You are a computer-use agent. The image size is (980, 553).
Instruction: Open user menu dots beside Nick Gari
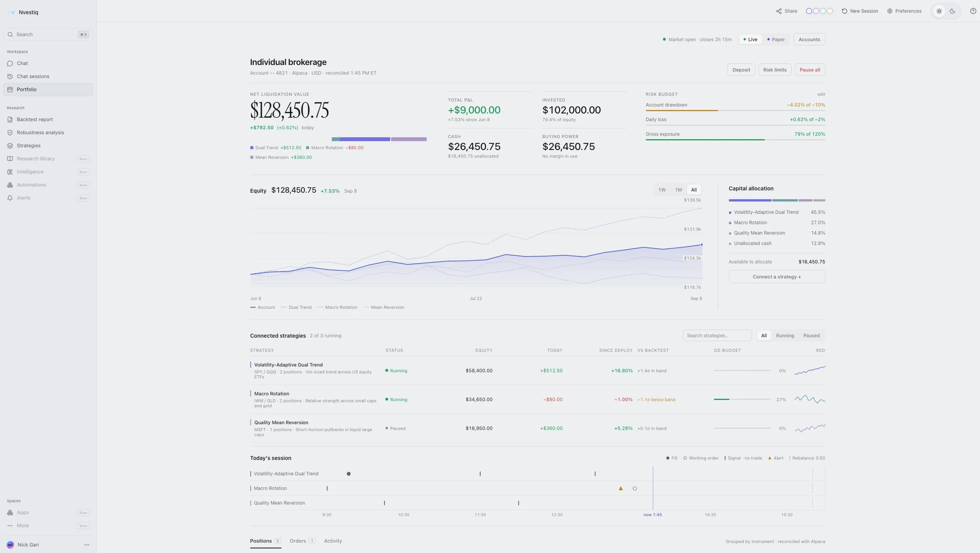click(87, 545)
